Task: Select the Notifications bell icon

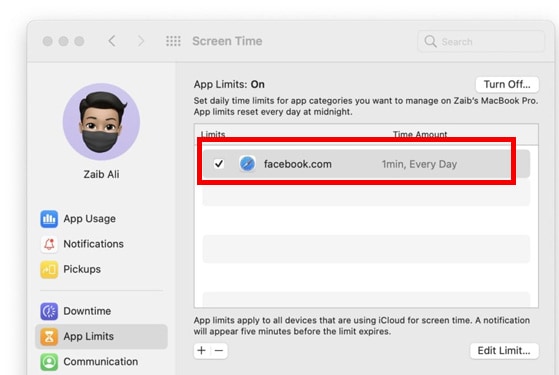Action: click(49, 244)
